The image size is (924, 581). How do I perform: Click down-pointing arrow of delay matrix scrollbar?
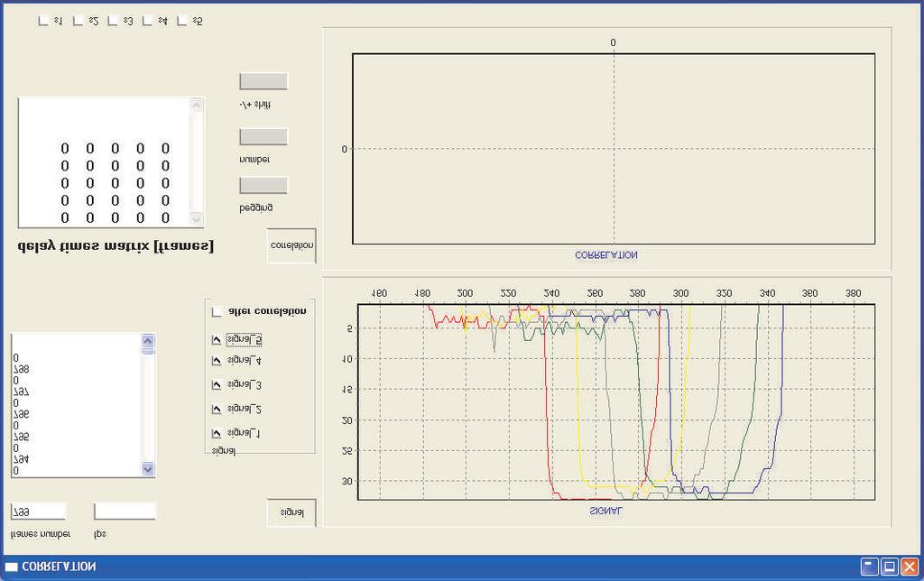coord(196,219)
